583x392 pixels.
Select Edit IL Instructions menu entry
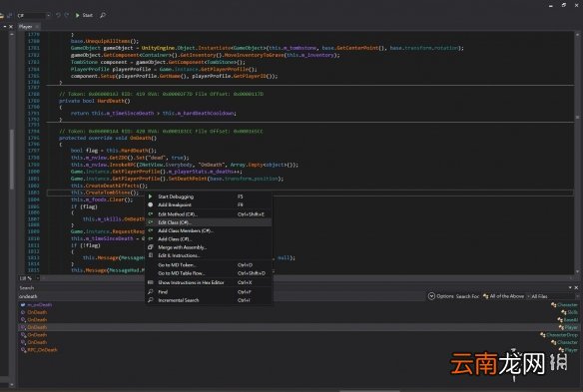click(x=209, y=255)
